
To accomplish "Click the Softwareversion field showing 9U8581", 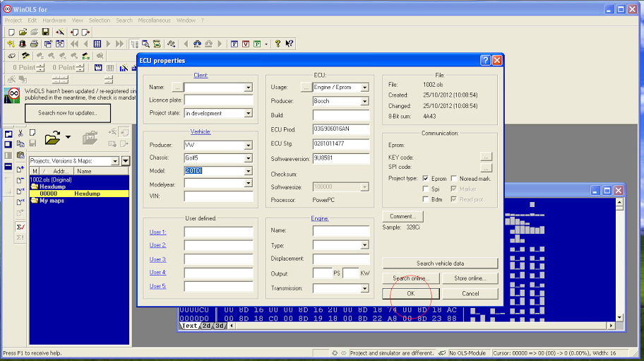I will [341, 158].
